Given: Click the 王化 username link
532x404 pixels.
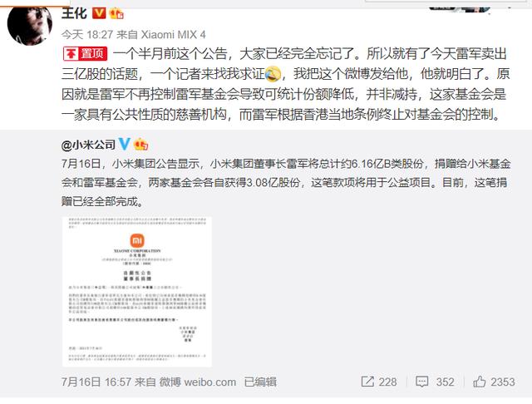Looking at the screenshot, I should (74, 13).
